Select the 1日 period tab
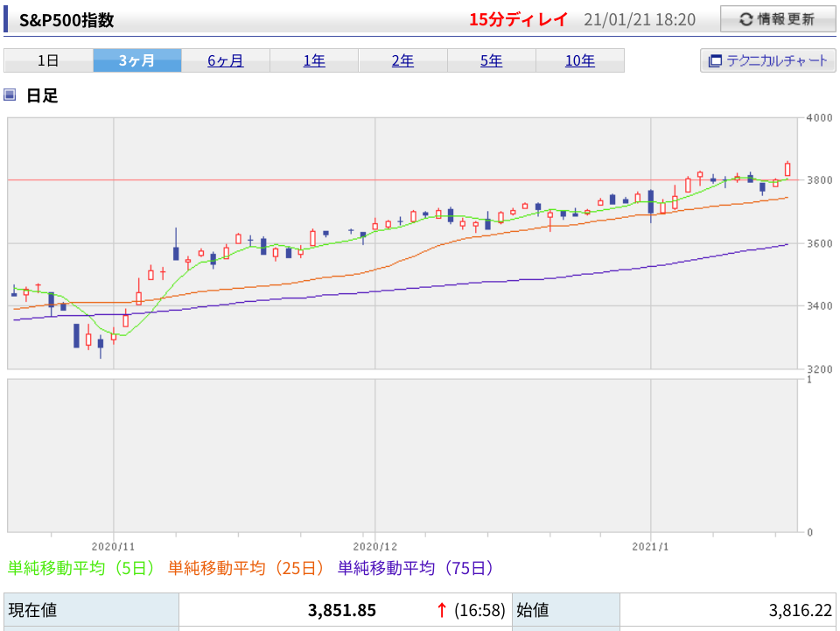The image size is (840, 631). pos(48,60)
